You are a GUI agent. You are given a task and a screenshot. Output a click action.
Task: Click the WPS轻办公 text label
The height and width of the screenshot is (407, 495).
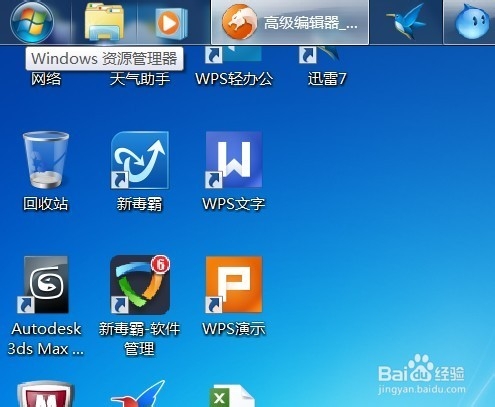click(x=234, y=79)
